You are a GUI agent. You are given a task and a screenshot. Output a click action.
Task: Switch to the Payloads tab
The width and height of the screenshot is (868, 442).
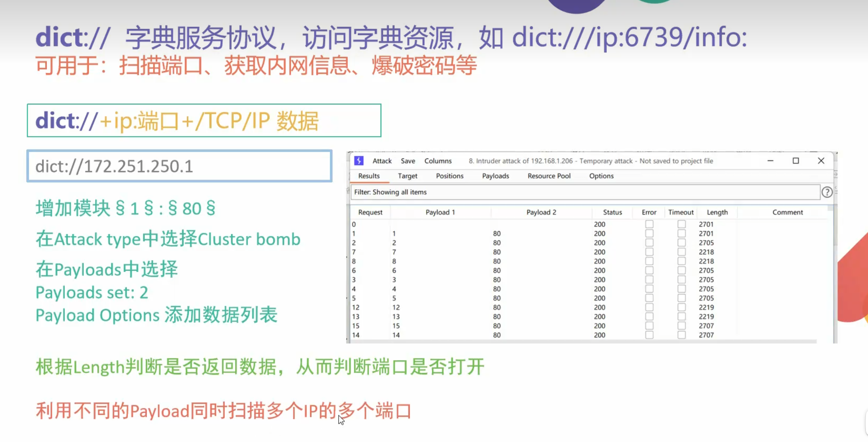495,176
